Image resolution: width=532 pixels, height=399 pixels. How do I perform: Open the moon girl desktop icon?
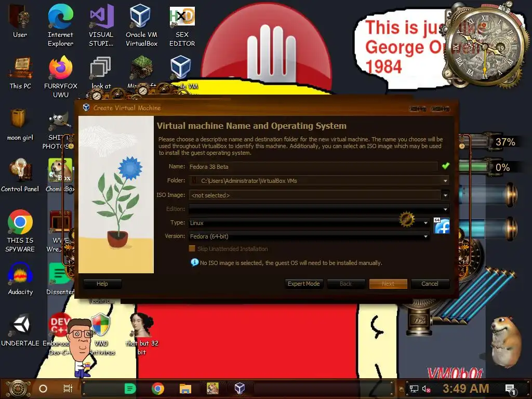click(20, 125)
